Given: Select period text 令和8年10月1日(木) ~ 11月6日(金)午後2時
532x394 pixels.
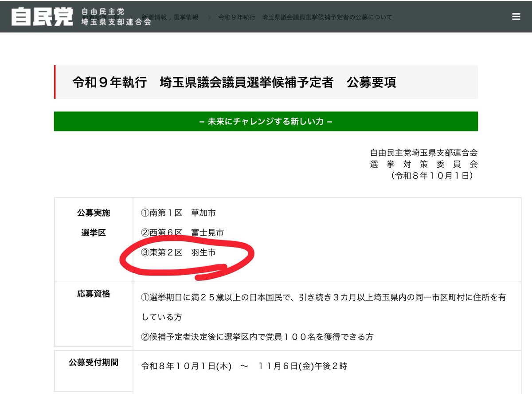Looking at the screenshot, I should (x=244, y=366).
